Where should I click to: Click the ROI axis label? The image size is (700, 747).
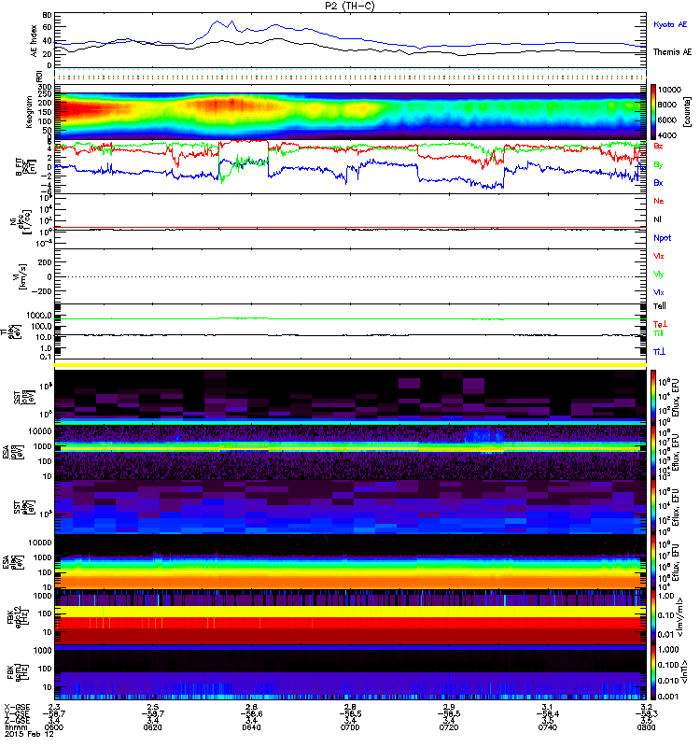coord(40,76)
